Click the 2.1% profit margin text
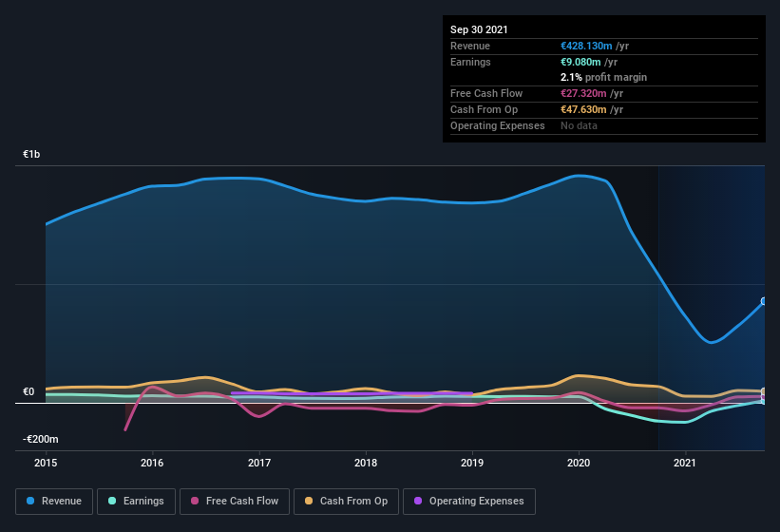780x532 pixels. point(604,77)
